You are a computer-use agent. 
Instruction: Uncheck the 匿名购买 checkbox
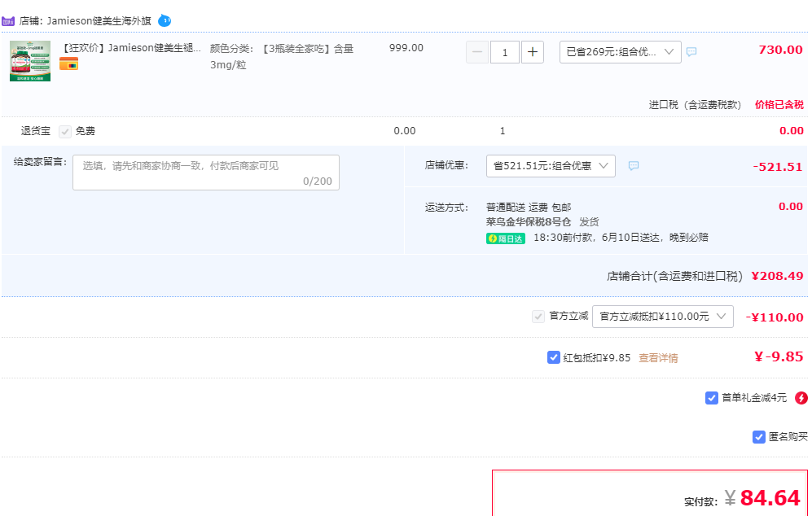pos(759,437)
